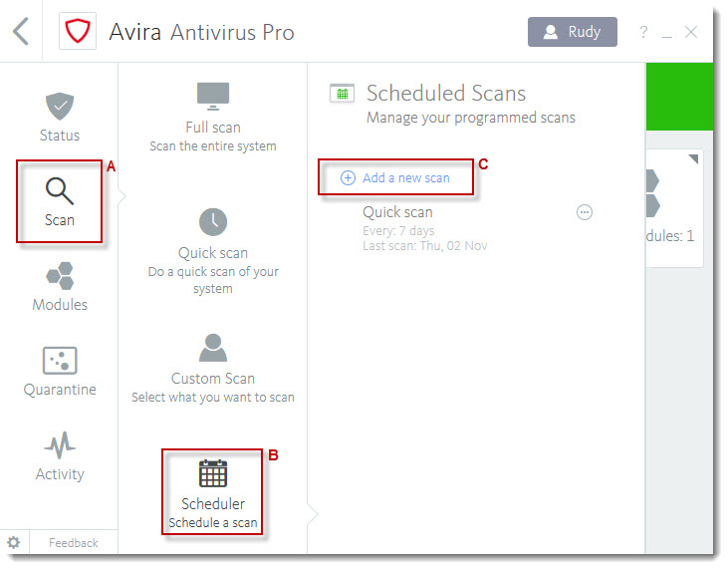Click the collapse corner arrow on background card
This screenshot has height=569, width=728.
[694, 158]
